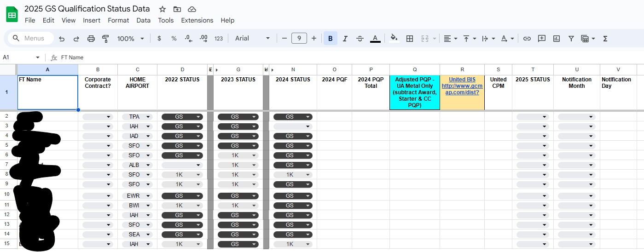
Task: Click the Undo arrow icon
Action: pos(62,39)
